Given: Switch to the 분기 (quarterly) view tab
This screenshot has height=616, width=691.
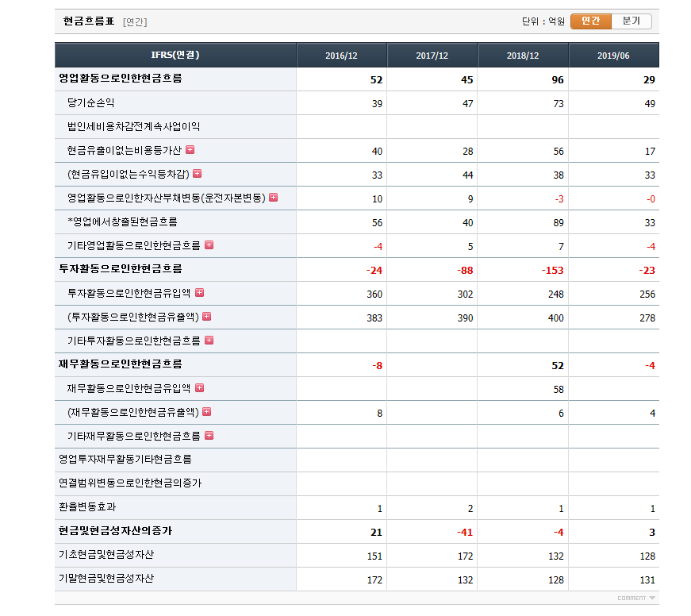Looking at the screenshot, I should (631, 21).
